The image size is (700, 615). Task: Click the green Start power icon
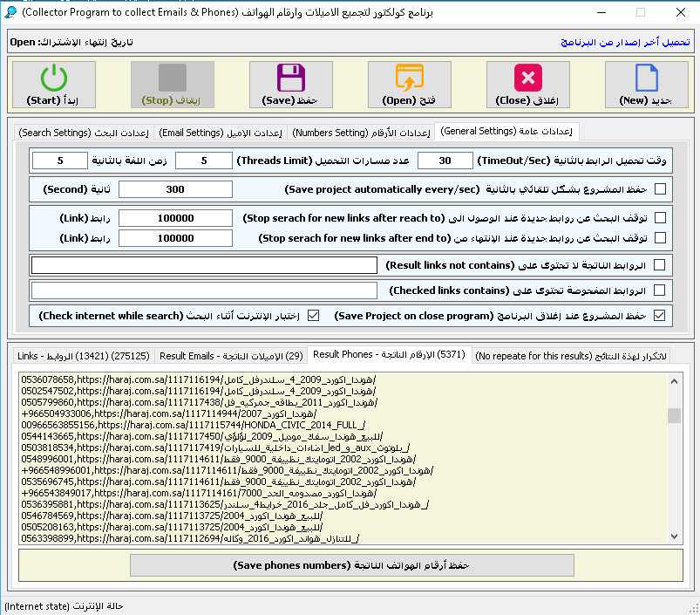click(x=54, y=78)
